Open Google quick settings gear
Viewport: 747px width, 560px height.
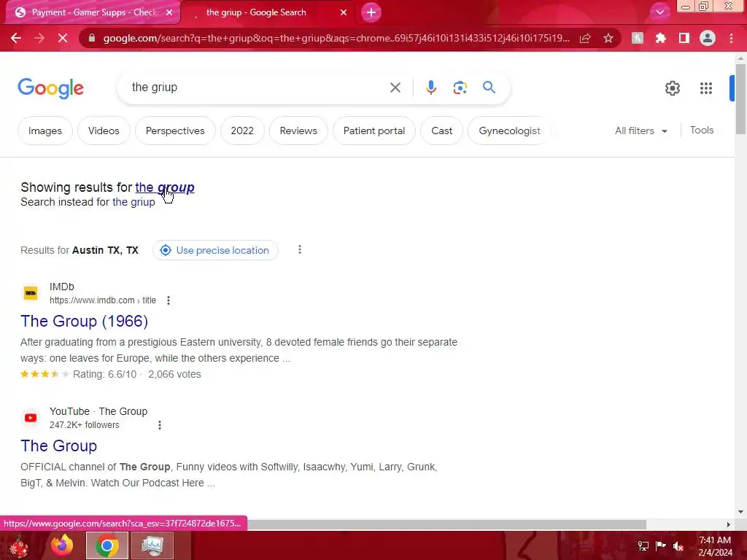pos(672,88)
